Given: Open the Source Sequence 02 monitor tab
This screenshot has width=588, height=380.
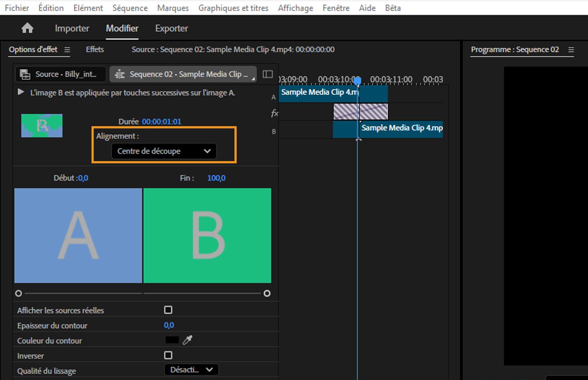Looking at the screenshot, I should pyautogui.click(x=233, y=49).
